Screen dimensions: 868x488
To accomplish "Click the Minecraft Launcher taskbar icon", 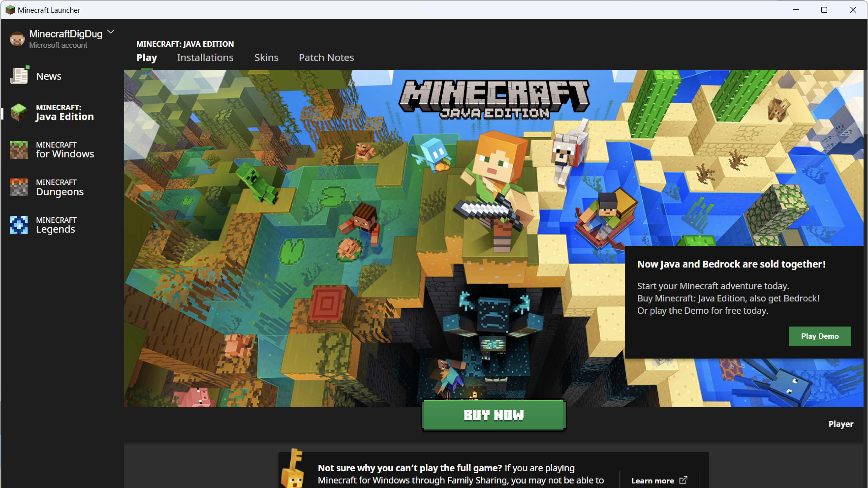I will click(x=9, y=9).
